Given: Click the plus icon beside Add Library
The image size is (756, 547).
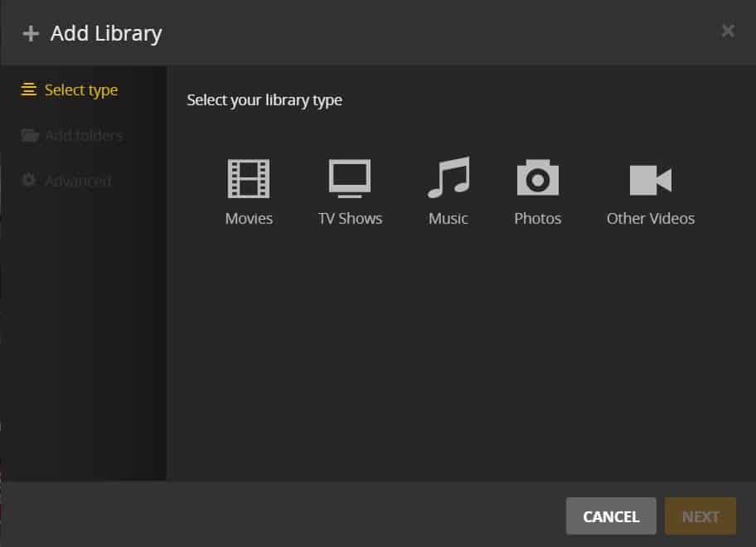Looking at the screenshot, I should coord(31,33).
